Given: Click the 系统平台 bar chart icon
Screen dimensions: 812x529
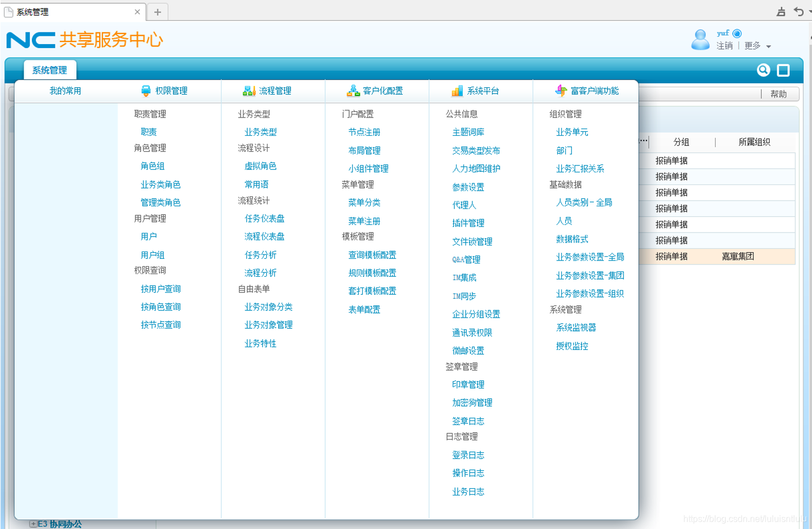Looking at the screenshot, I should tap(457, 91).
